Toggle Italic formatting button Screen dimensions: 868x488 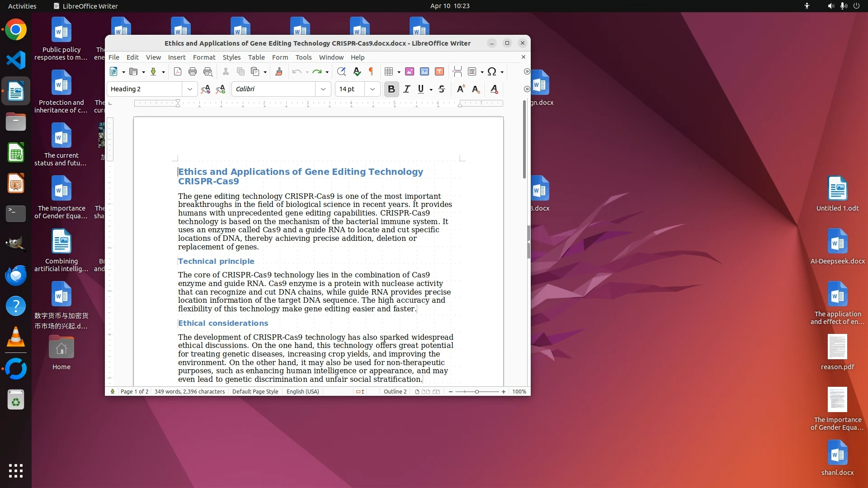click(406, 89)
